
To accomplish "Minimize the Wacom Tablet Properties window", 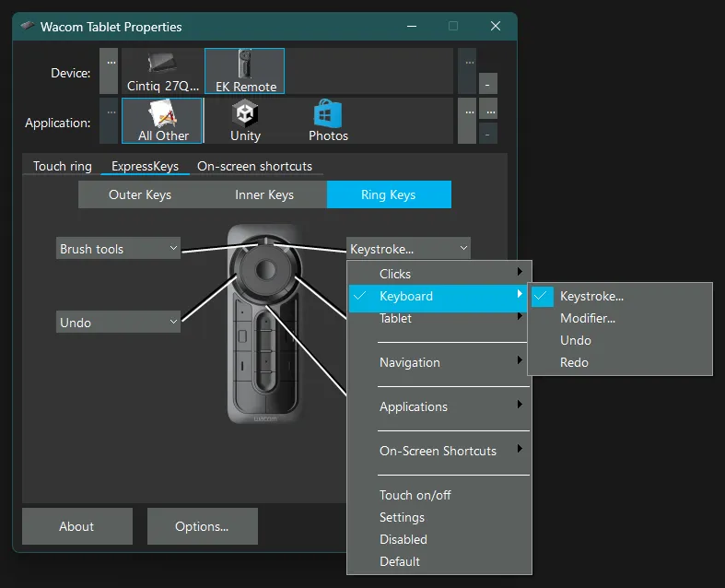I will click(x=412, y=27).
